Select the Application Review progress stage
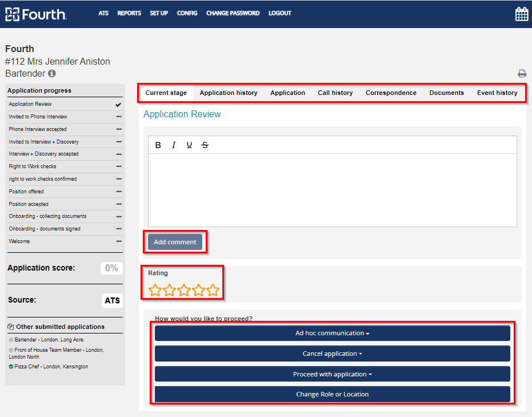Image resolution: width=532 pixels, height=417 pixels. [30, 104]
